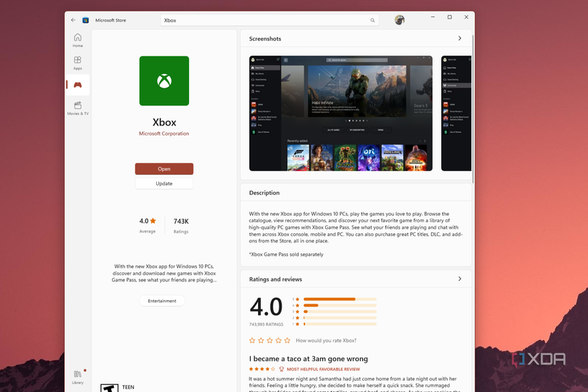588x392 pixels.
Task: Click the '743,993 RATINGS' text
Action: click(x=267, y=324)
